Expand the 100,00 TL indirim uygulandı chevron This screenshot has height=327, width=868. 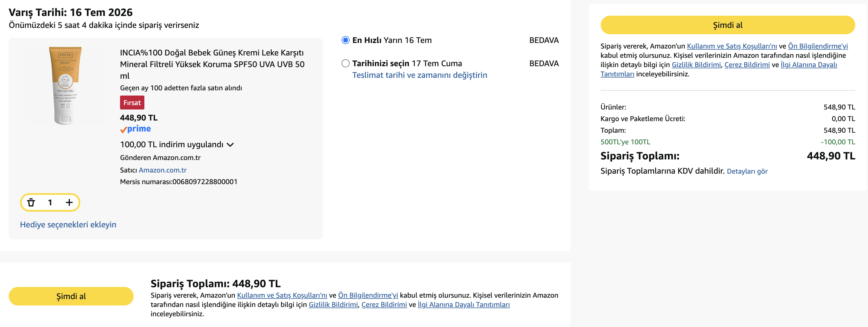pyautogui.click(x=230, y=145)
